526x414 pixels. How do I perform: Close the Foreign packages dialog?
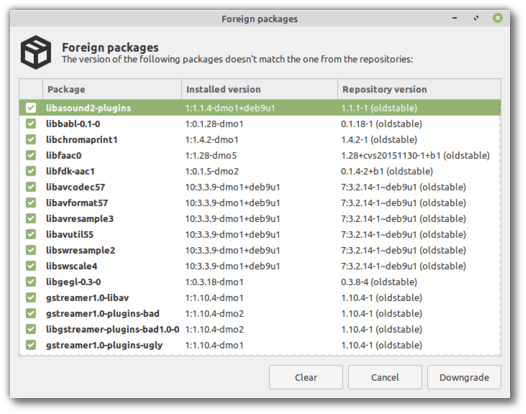[497, 18]
